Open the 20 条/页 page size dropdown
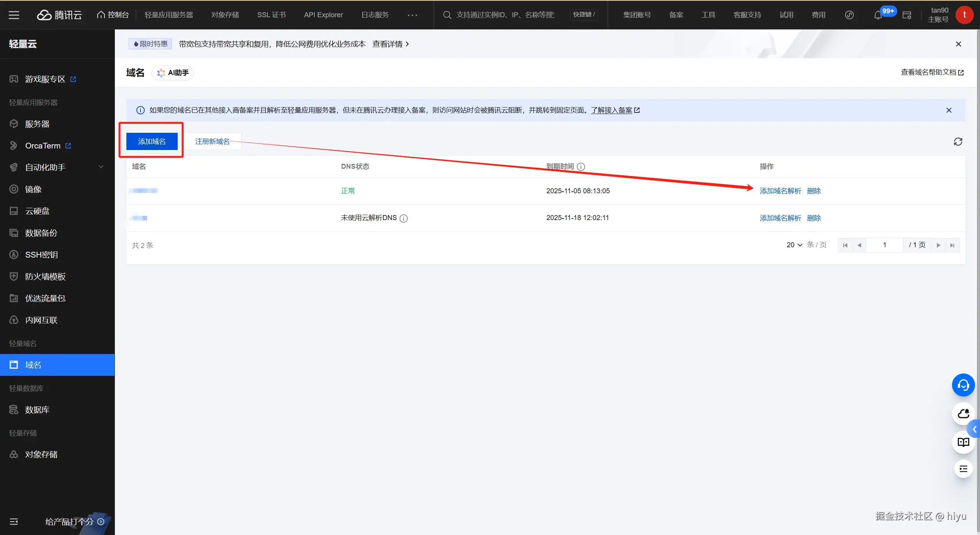This screenshot has width=980, height=535. pyautogui.click(x=794, y=245)
